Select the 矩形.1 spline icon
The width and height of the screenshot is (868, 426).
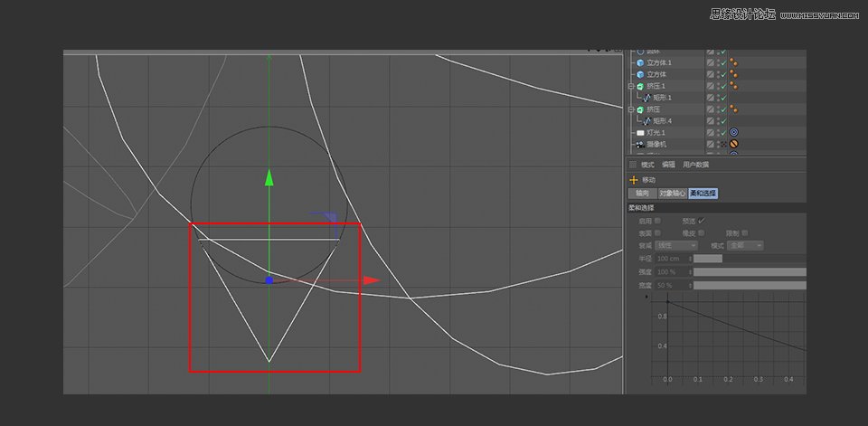pos(646,98)
